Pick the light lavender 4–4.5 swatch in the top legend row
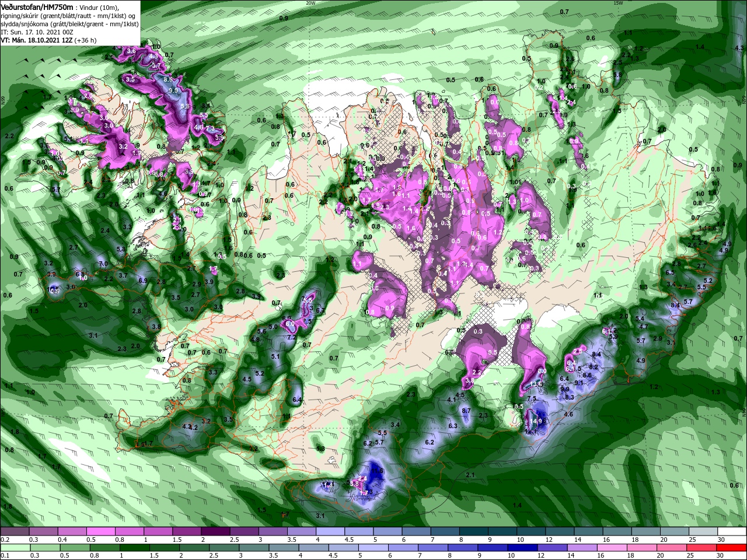This screenshot has height=560, width=747. click(329, 531)
